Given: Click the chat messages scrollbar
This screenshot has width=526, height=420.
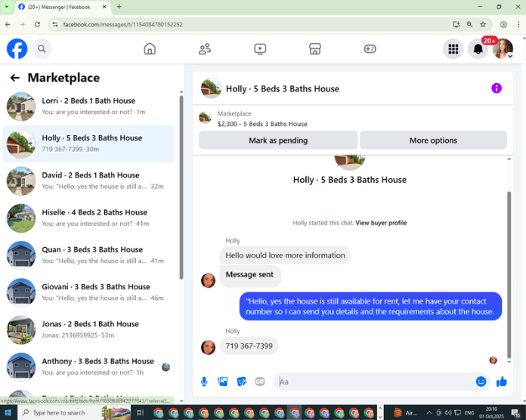Looking at the screenshot, I should tap(509, 275).
